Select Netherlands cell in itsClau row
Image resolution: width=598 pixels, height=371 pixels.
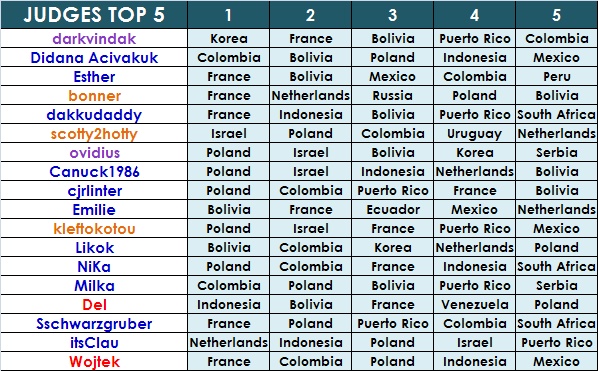point(228,342)
